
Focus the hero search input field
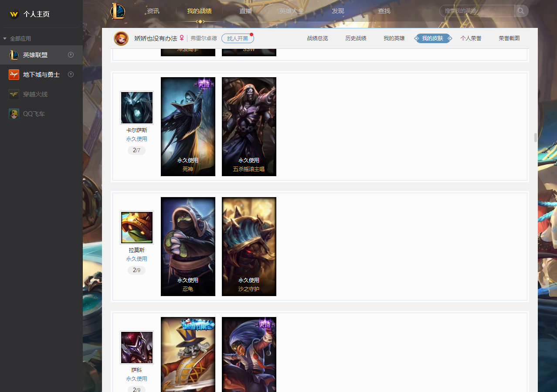click(x=478, y=11)
